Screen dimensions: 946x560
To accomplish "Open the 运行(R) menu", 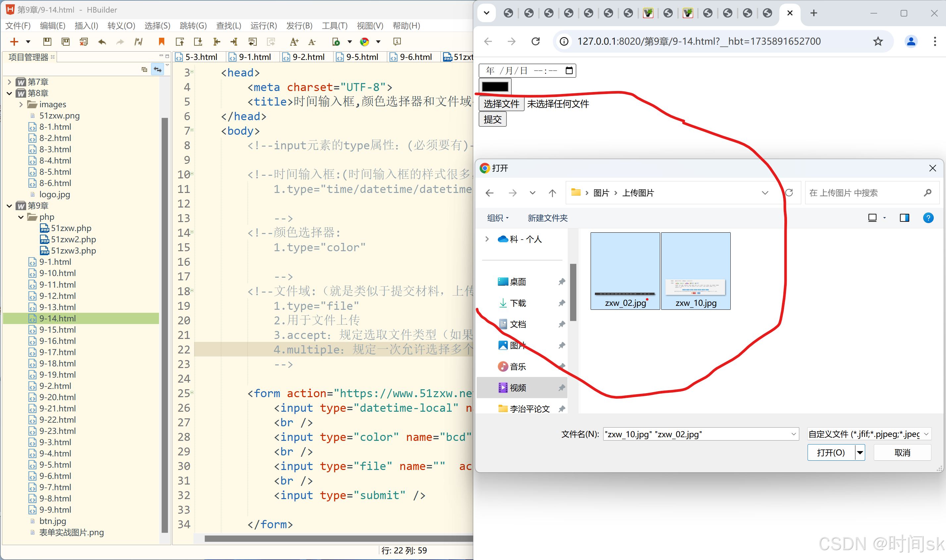I will point(263,26).
